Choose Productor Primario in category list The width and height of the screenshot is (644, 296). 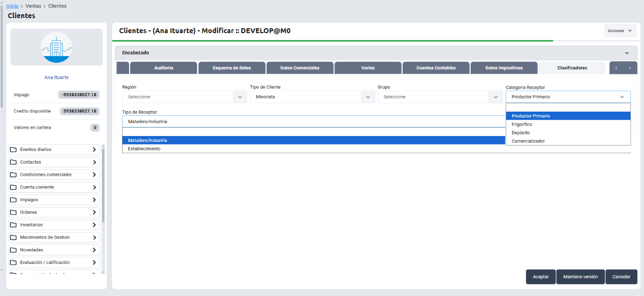coord(568,116)
